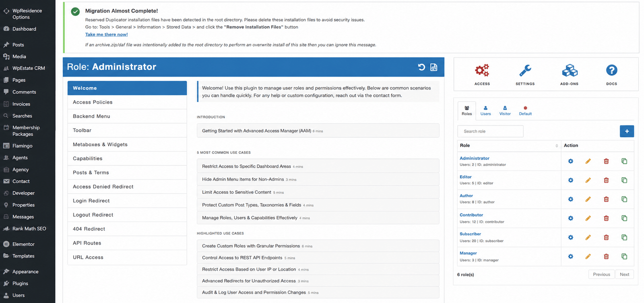Click the Search role input field

(490, 131)
